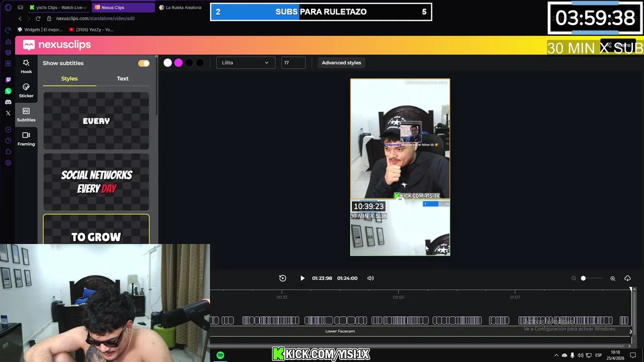This screenshot has width=644, height=362.
Task: Choose the TO GROW subtitle style
Action: click(96, 230)
